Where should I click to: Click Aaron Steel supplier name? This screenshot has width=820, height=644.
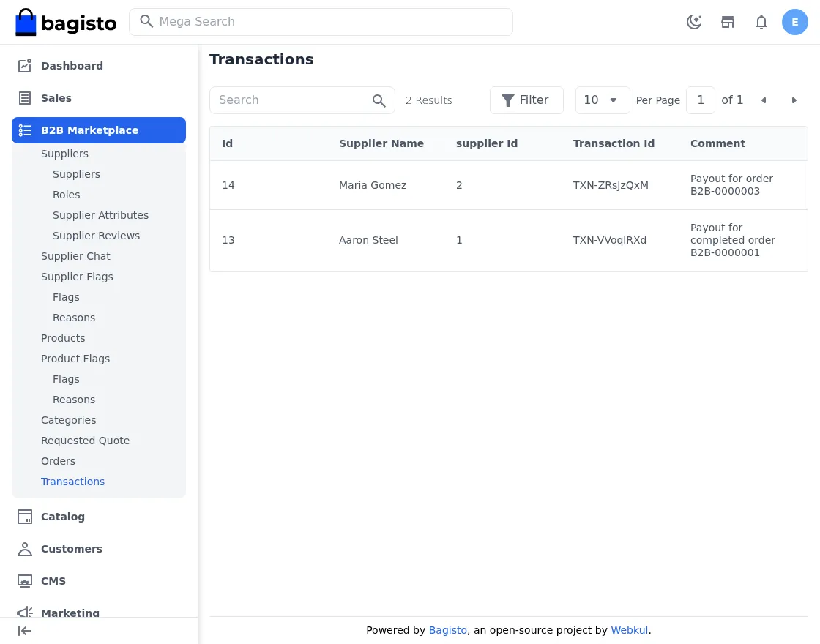point(369,240)
